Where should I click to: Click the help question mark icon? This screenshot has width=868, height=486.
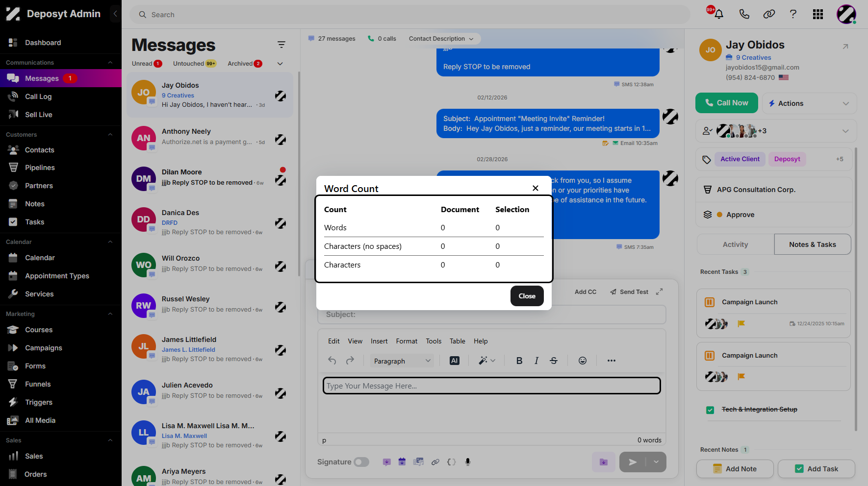point(793,14)
